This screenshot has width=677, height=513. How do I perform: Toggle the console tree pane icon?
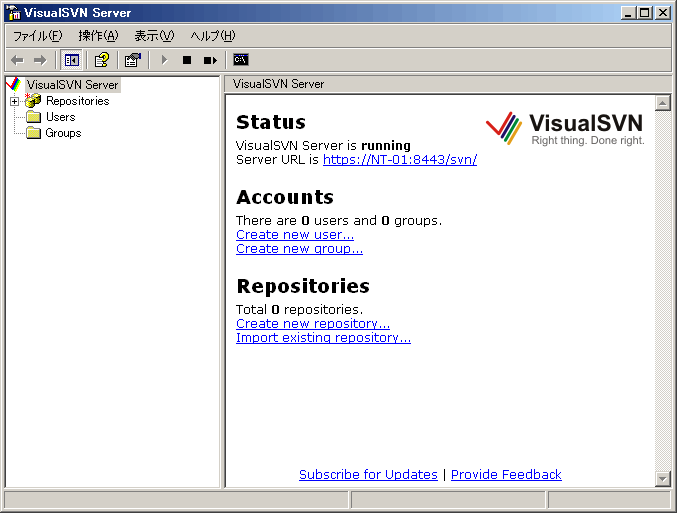(71, 60)
